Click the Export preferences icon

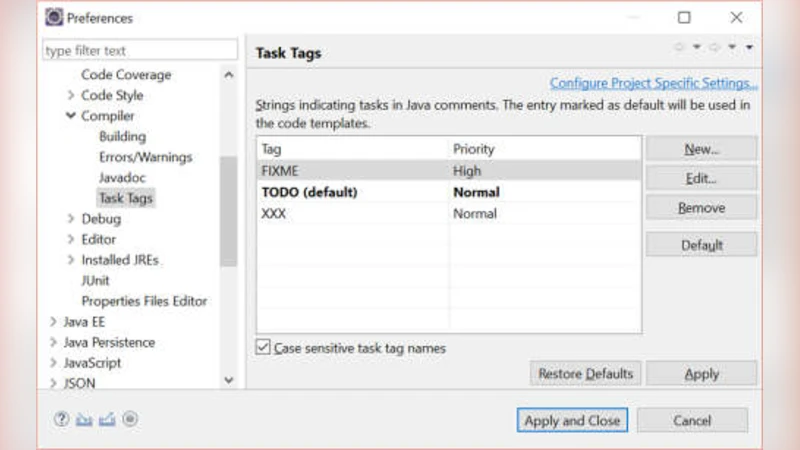(x=107, y=420)
